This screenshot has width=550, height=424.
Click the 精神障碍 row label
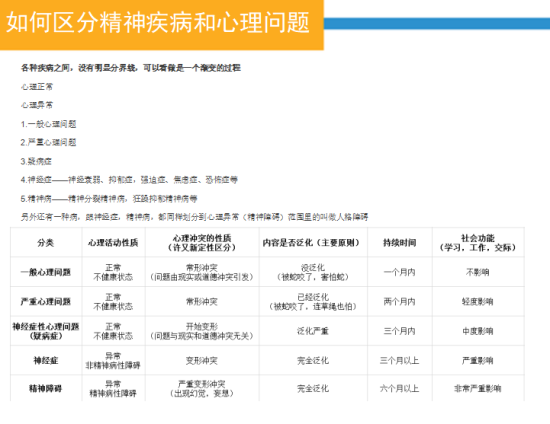point(46,388)
